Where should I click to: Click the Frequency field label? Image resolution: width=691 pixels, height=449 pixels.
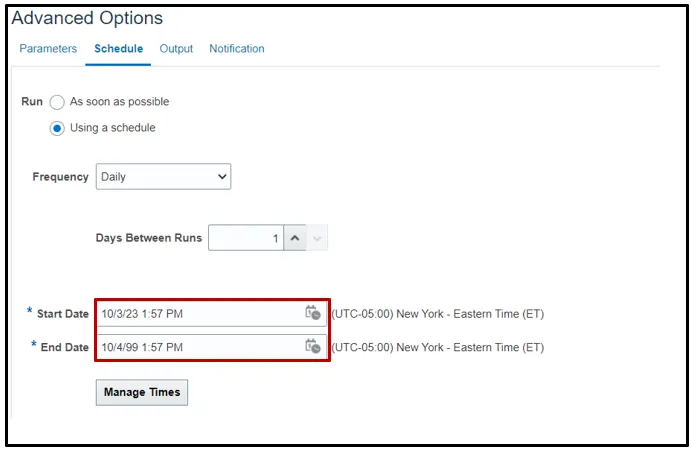coord(61,177)
